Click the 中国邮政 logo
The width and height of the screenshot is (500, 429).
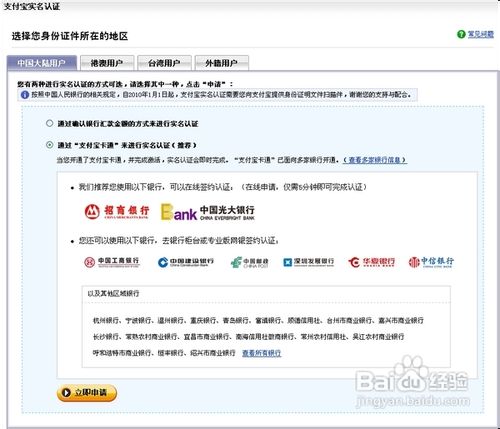click(250, 262)
